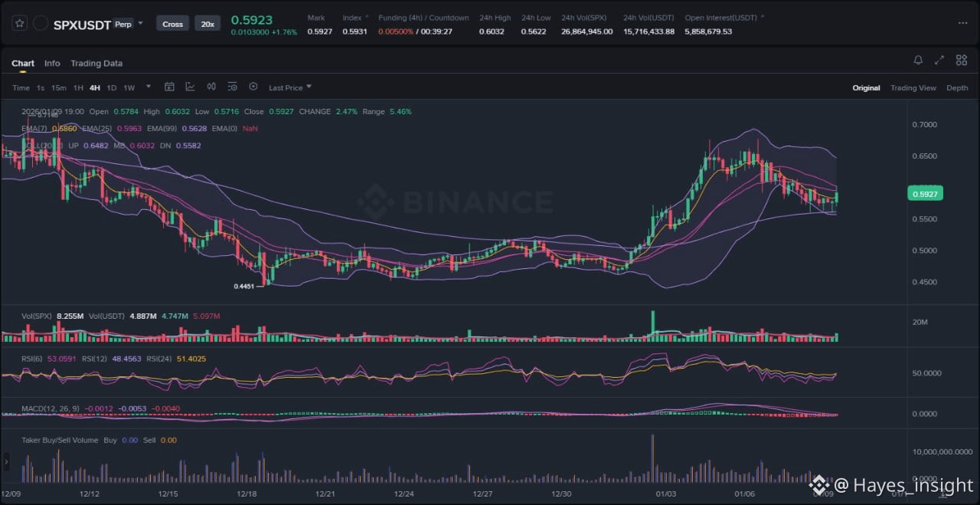Open technical indicators line-chart icon

coord(190,87)
